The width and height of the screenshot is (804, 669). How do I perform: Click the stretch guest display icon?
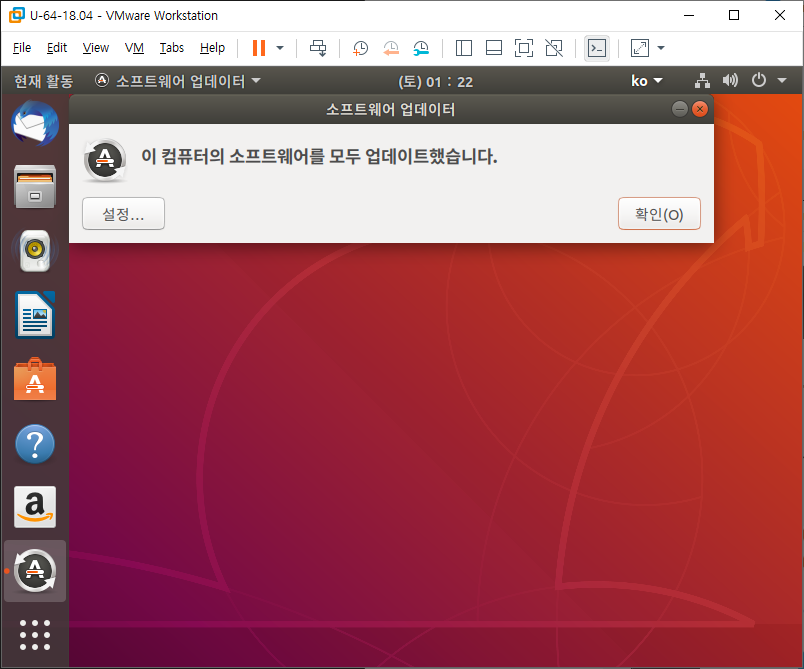640,48
